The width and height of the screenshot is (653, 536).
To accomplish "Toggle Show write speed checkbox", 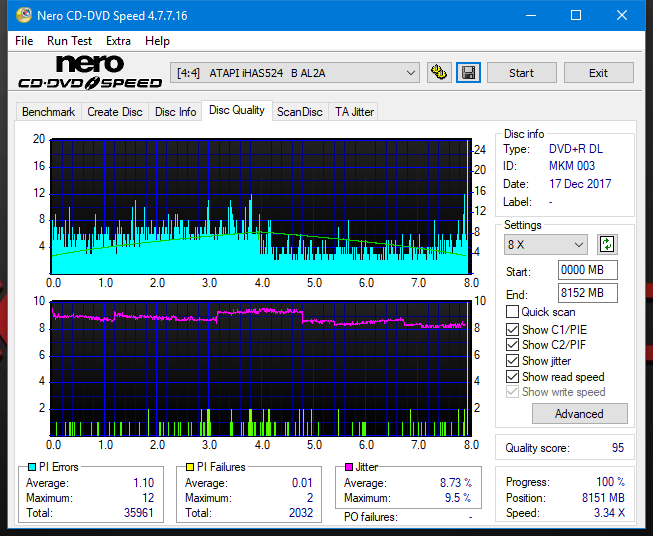I will pyautogui.click(x=512, y=392).
